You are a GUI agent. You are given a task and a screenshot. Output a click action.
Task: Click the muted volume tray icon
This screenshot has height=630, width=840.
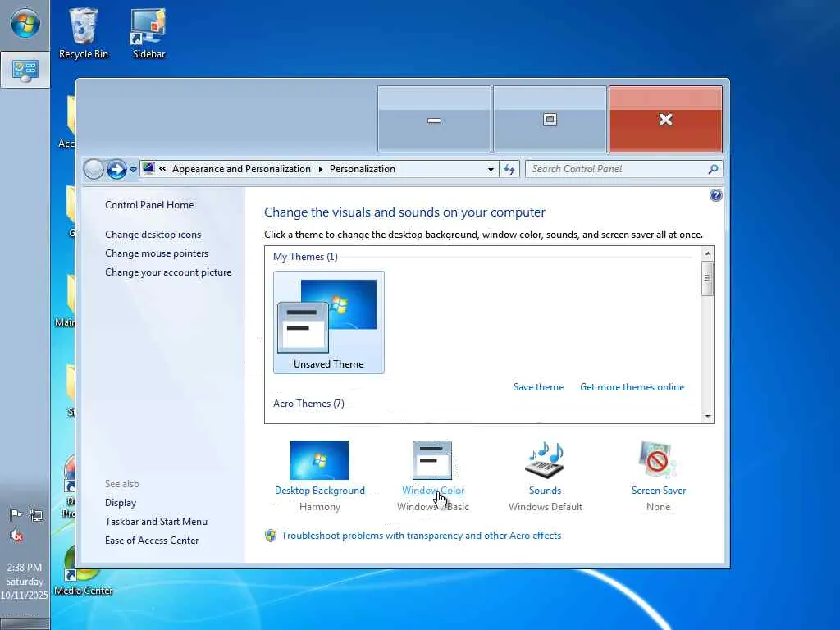tap(16, 535)
